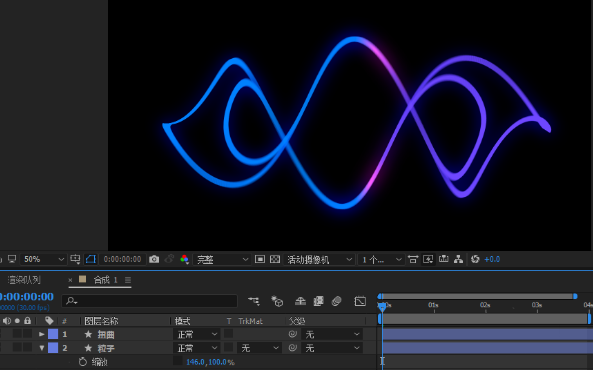Click the 父级 column header

(x=297, y=321)
